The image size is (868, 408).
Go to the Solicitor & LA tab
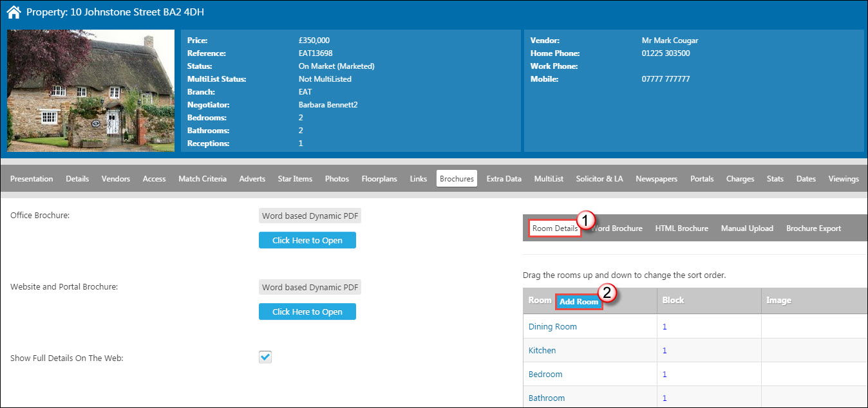(x=599, y=179)
